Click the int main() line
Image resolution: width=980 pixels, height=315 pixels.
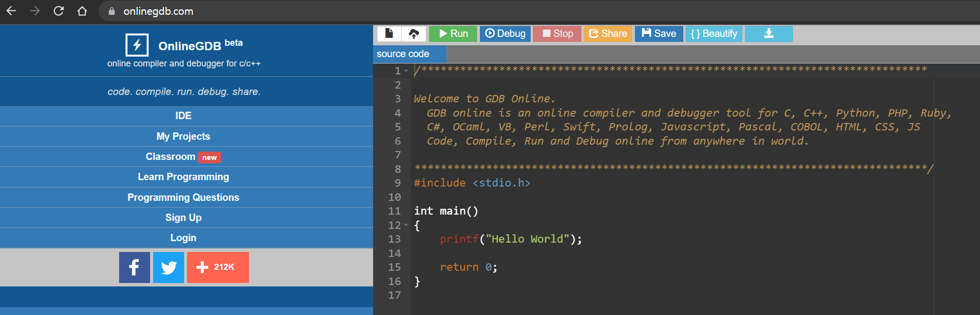446,211
